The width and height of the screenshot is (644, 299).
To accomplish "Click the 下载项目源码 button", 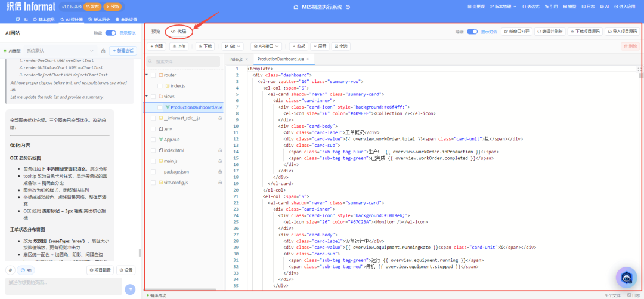I will pyautogui.click(x=586, y=32).
